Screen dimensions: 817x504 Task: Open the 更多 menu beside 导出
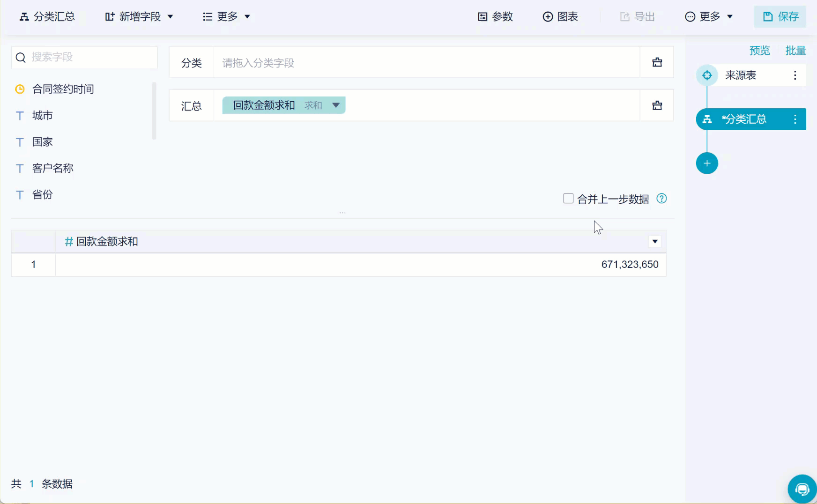pos(709,17)
